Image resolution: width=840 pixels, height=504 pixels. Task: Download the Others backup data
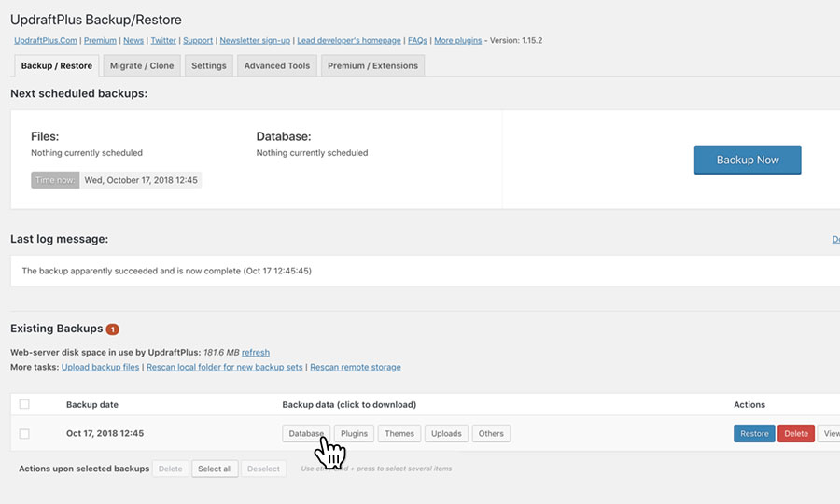[x=491, y=433]
